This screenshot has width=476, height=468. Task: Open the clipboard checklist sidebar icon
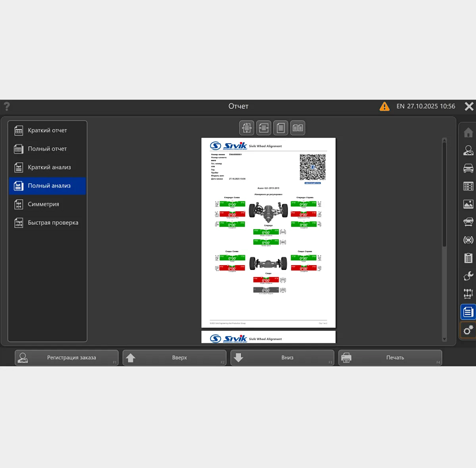pyautogui.click(x=468, y=258)
